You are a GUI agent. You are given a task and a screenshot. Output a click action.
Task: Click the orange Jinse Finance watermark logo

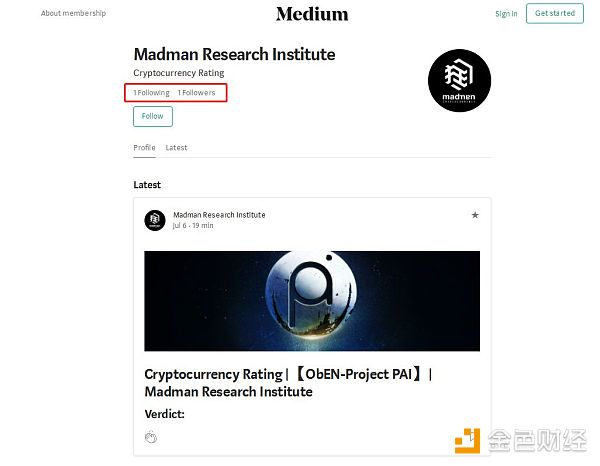pyautogui.click(x=467, y=440)
